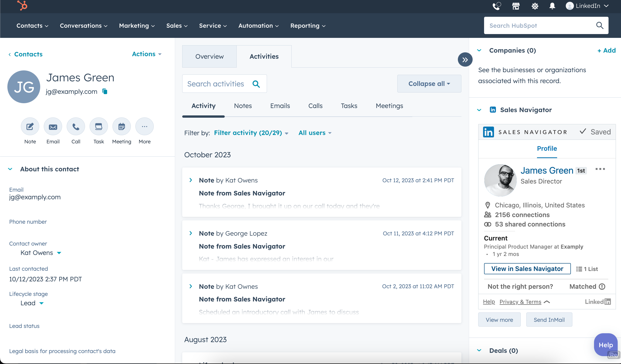The image size is (621, 364).
Task: Click the Not the right person? link
Action: pos(520,286)
